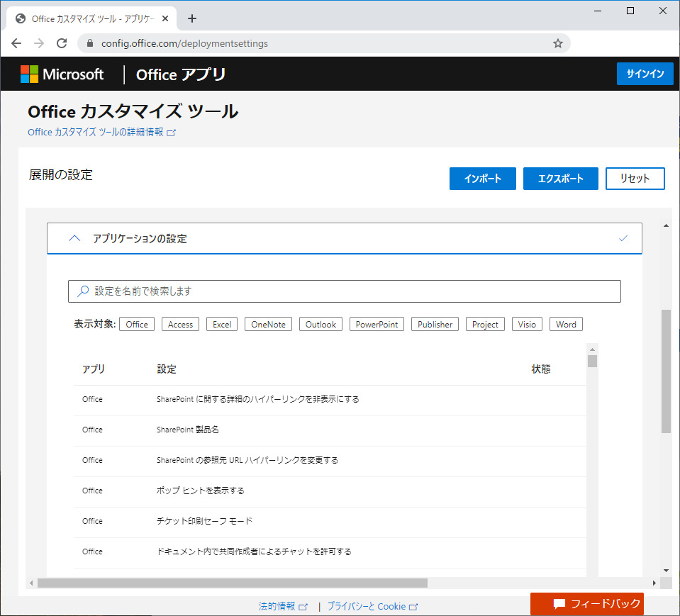680x616 pixels.
Task: Click panel vertical scrollbar thumb
Action: pyautogui.click(x=666, y=371)
